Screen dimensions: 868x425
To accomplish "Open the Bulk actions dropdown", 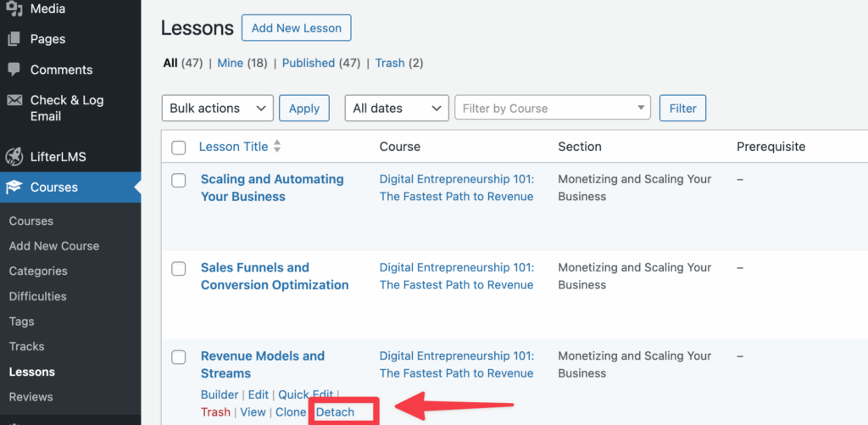I will 217,109.
